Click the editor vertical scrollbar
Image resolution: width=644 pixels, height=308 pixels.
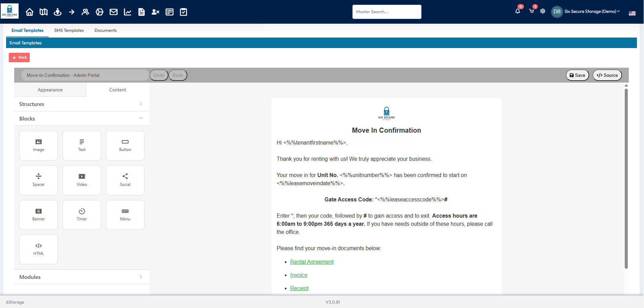[x=626, y=178]
